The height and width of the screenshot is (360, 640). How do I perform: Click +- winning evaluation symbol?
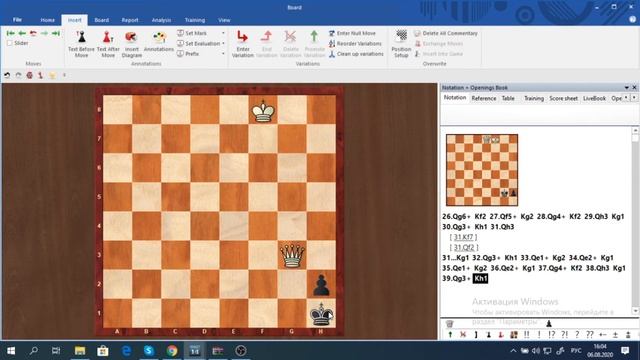(x=602, y=335)
